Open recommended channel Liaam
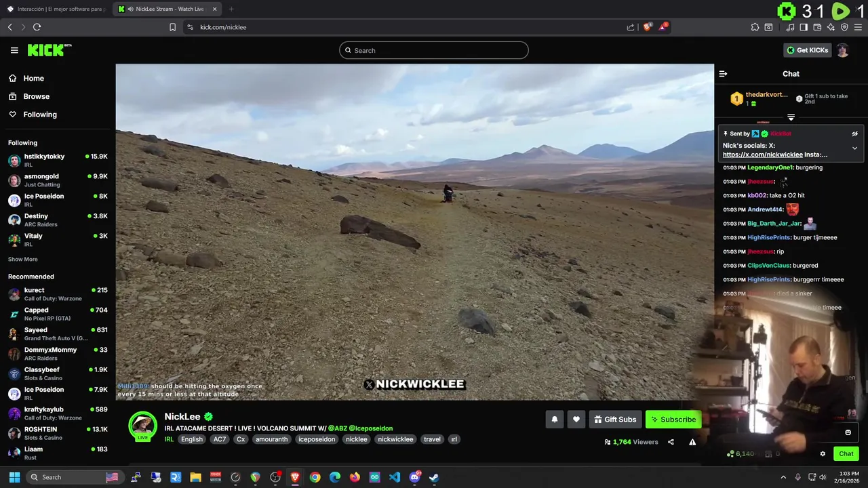 (x=58, y=453)
